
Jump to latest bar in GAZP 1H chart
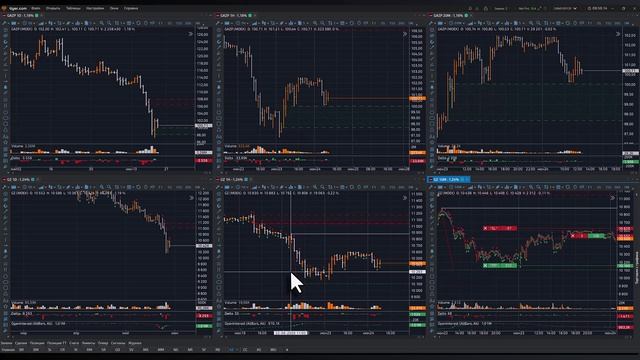click(405, 34)
